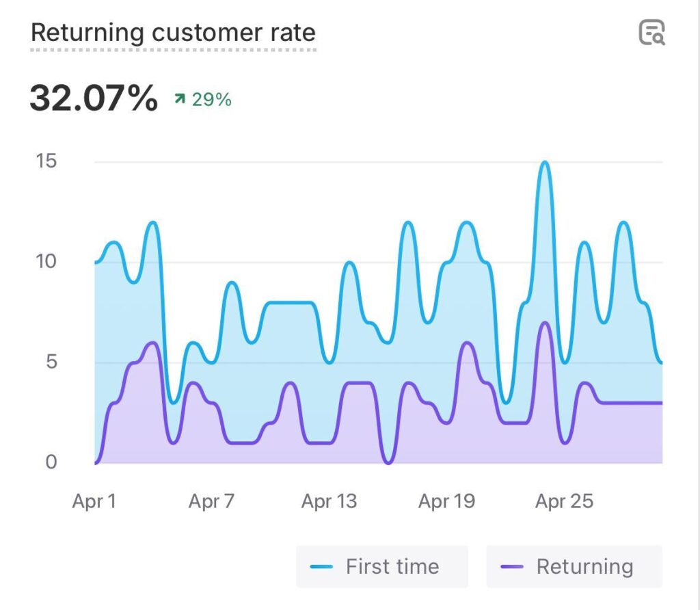Viewport: 700px width, 610px height.
Task: Select the Apr 19 axis label
Action: pos(446,501)
